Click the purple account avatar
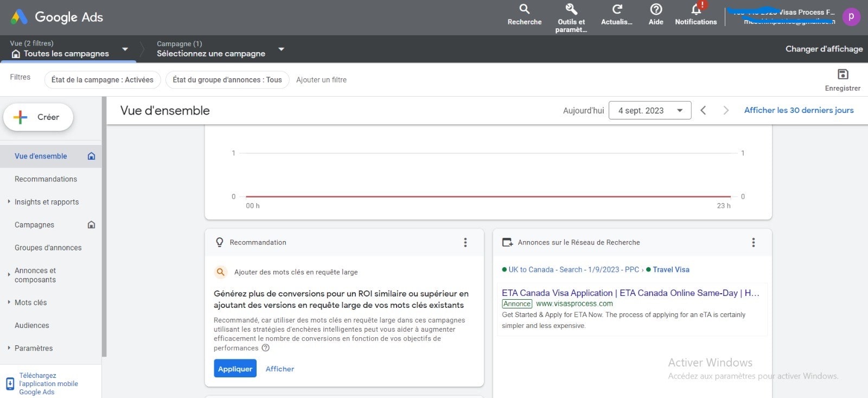868x398 pixels. pyautogui.click(x=851, y=17)
